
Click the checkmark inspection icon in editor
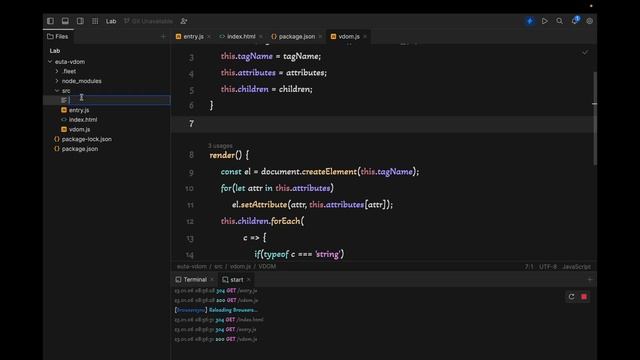(585, 52)
